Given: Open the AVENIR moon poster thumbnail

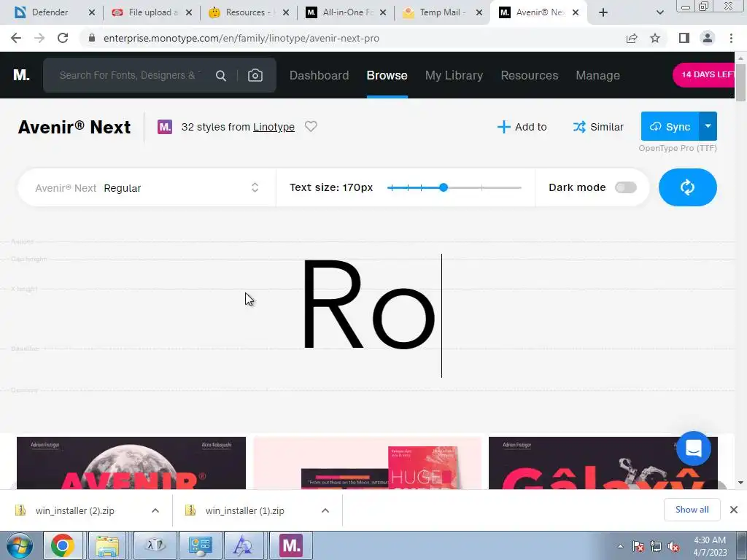Looking at the screenshot, I should pos(131,463).
